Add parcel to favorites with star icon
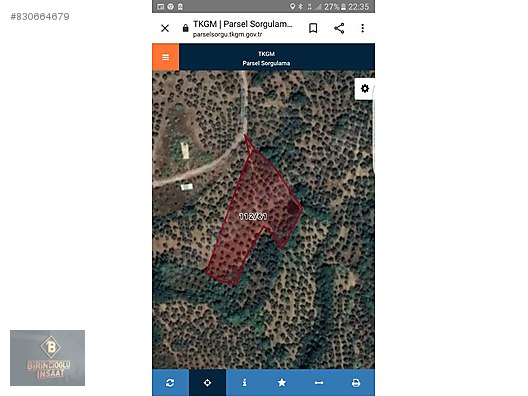This screenshot has height=396, width=528. coord(282,383)
